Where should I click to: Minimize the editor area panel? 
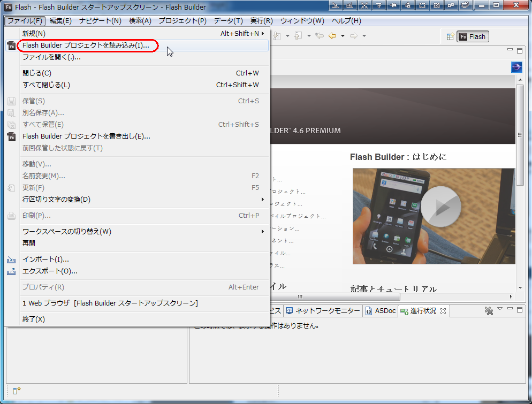pos(510,50)
